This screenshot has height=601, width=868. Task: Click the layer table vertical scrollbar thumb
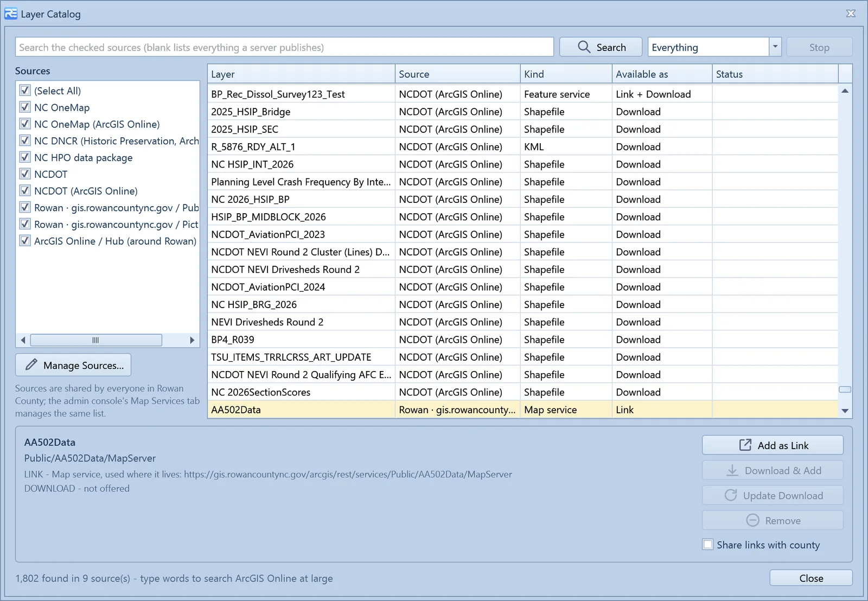(x=845, y=389)
